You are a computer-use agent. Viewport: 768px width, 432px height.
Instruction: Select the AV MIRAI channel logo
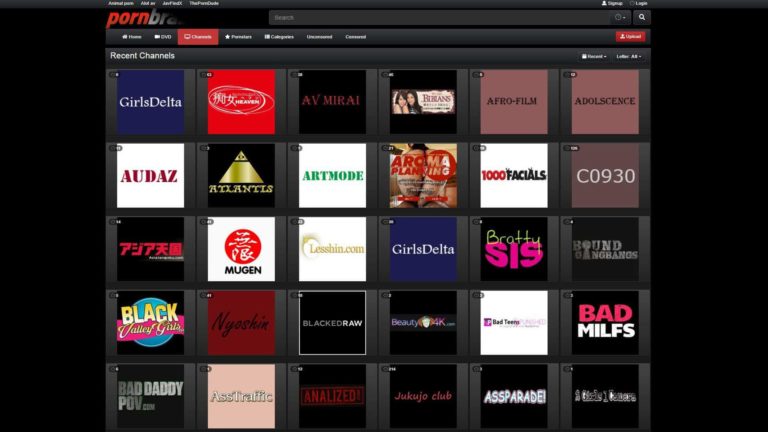pos(332,101)
